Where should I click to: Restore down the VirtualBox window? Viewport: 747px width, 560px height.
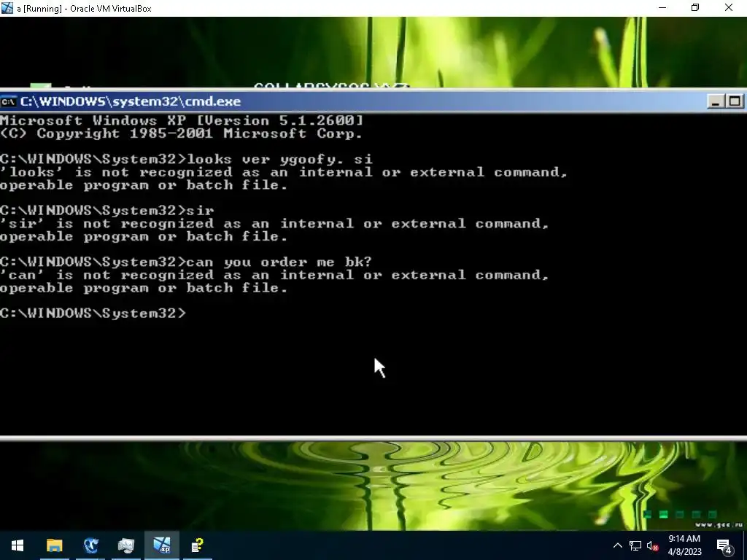point(695,8)
